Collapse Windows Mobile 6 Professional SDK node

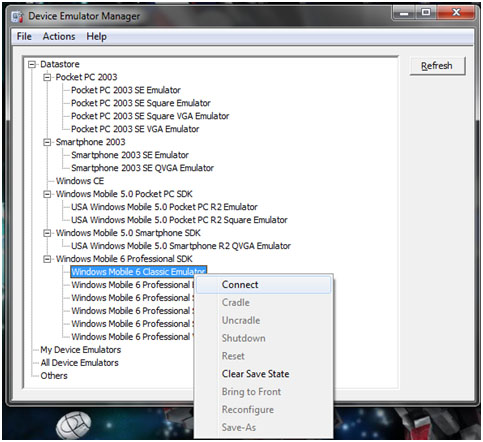coord(47,259)
